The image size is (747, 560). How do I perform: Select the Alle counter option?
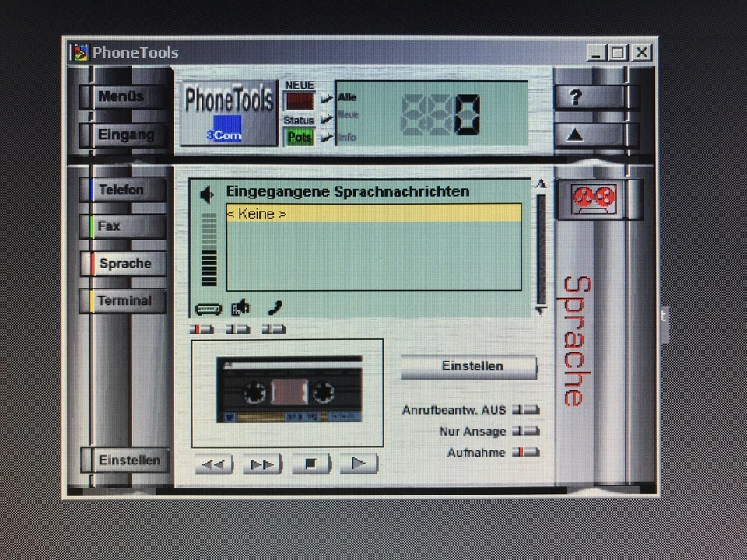[x=347, y=97]
